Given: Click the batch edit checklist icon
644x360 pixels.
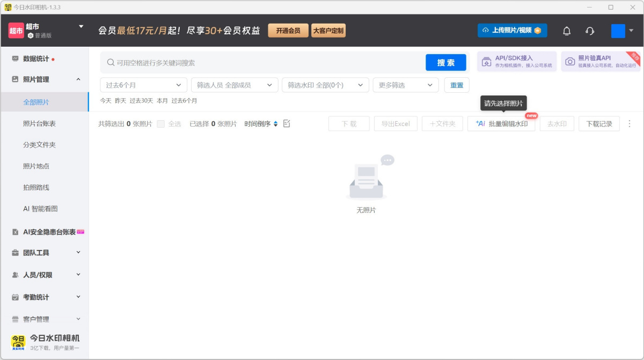Looking at the screenshot, I should click(287, 124).
